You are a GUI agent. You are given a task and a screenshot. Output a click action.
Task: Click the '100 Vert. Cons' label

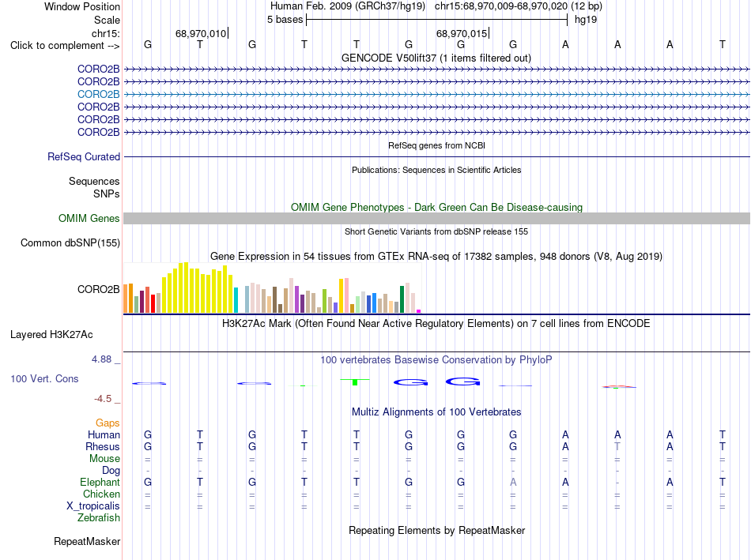(44, 378)
